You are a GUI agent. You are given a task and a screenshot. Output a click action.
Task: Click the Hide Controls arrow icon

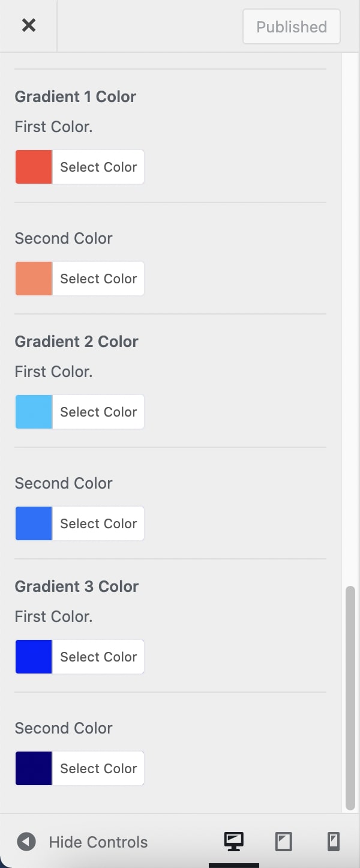[x=26, y=842]
